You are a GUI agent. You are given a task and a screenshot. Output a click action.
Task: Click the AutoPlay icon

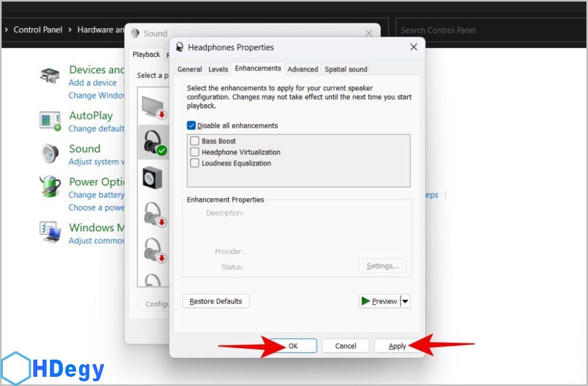(51, 120)
